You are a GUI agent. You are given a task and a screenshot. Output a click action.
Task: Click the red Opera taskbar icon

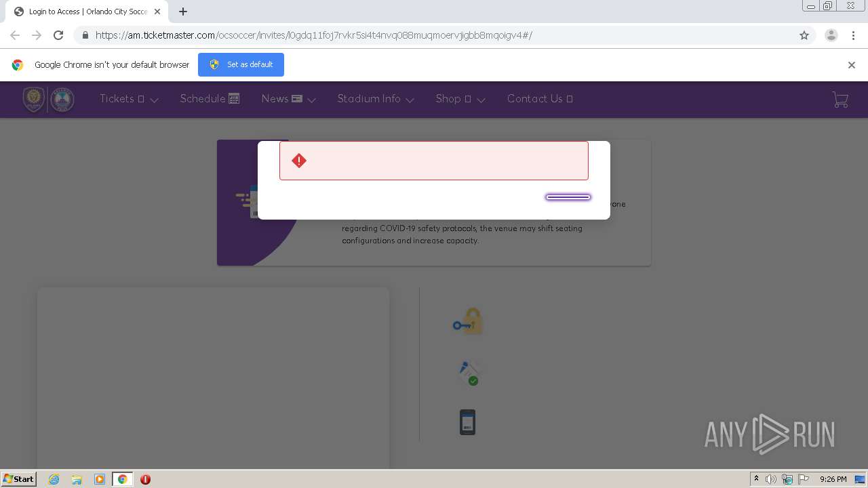(x=145, y=479)
